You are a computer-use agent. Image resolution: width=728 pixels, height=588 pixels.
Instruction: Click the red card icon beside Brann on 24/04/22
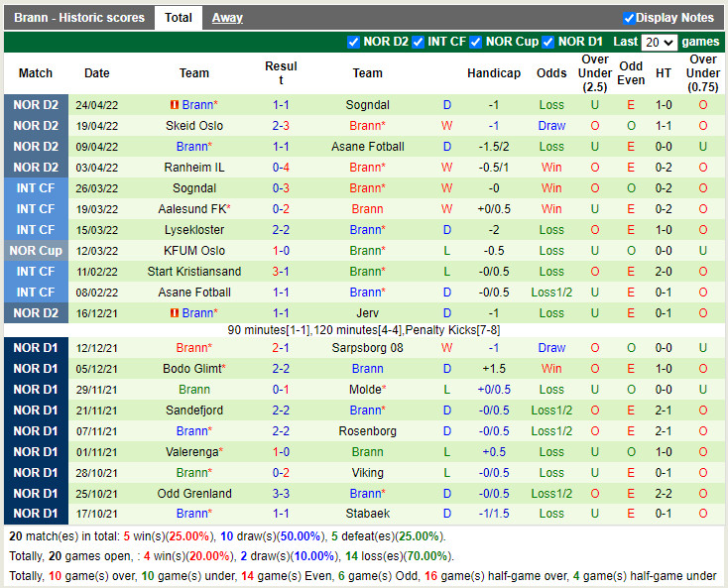coord(175,105)
